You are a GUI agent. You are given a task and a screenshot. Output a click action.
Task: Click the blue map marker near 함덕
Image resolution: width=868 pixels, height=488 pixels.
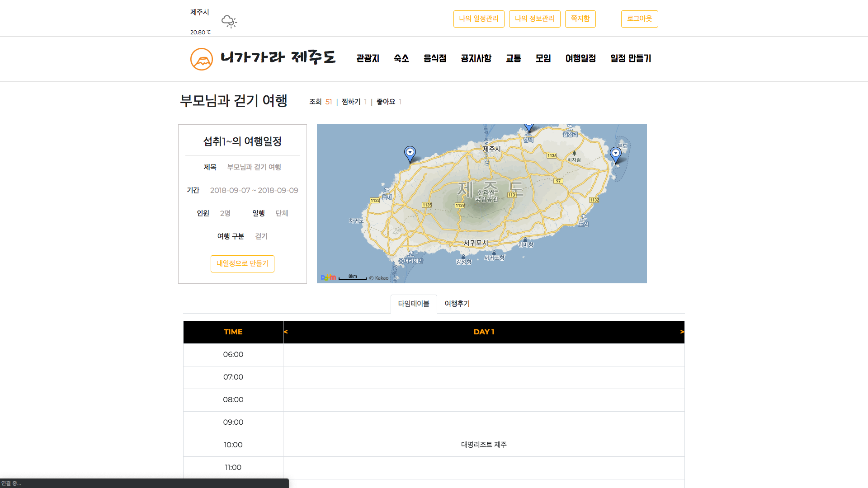point(528,128)
